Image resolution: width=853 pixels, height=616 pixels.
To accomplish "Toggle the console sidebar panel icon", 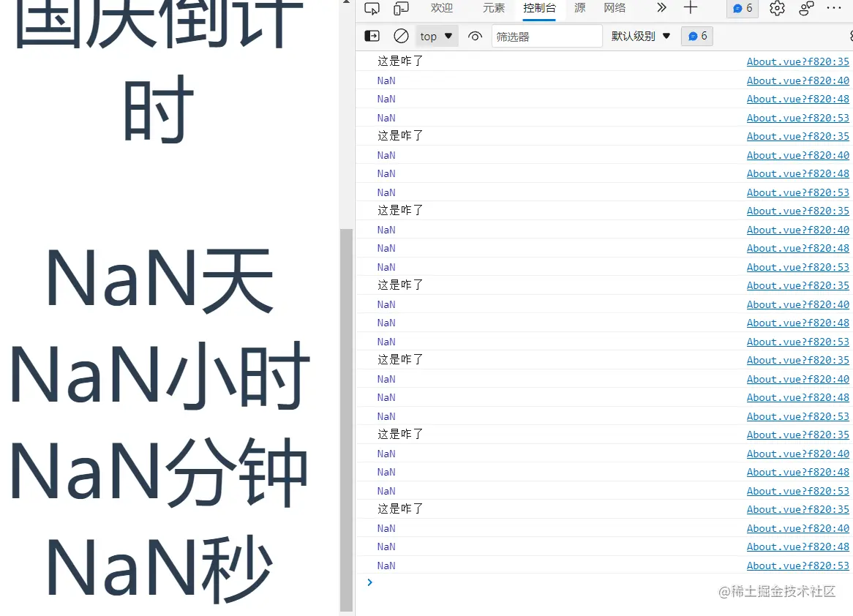I will 372,36.
